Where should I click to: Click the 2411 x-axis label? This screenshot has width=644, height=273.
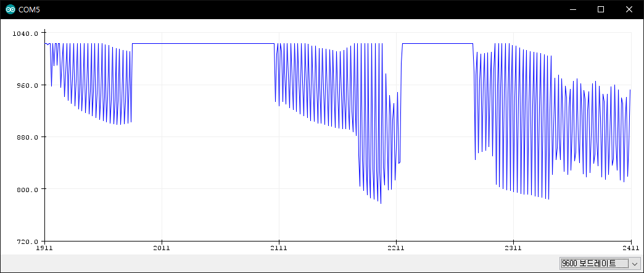click(630, 248)
